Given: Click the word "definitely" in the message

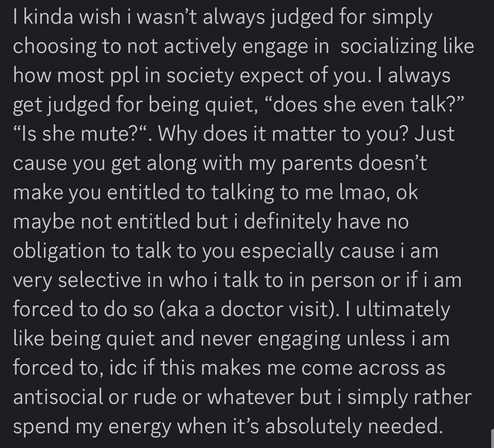Looking at the screenshot, I should pyautogui.click(x=287, y=222).
